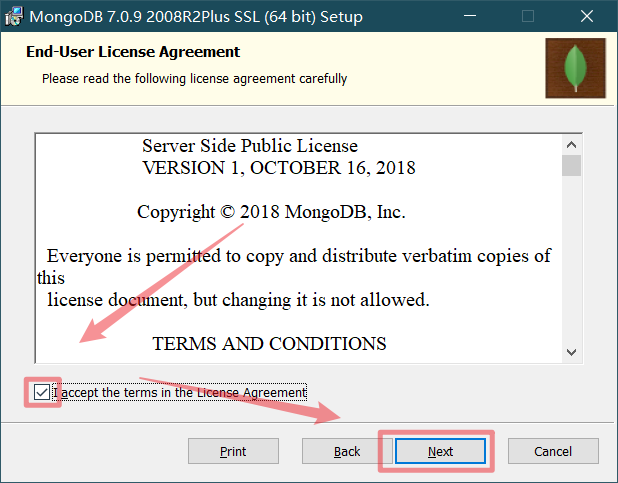Click the 'Server Side Public License' heading
The image size is (618, 483).
point(250,145)
